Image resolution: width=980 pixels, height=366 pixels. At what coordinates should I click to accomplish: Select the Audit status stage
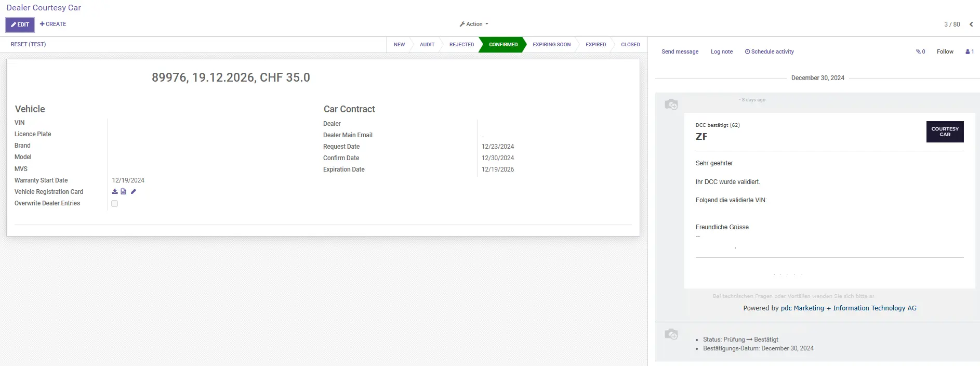pyautogui.click(x=427, y=45)
